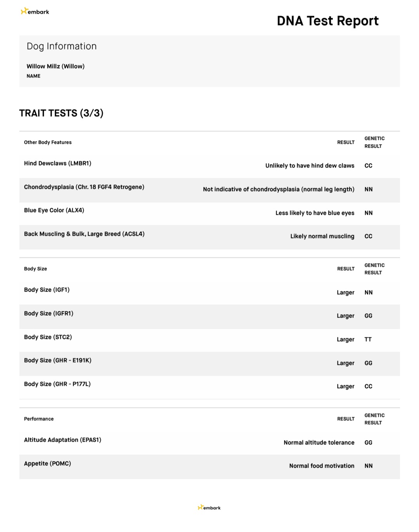Select Back Muscling & Bulk (ACSL4) trait
This screenshot has height=532, width=419.
coord(84,234)
